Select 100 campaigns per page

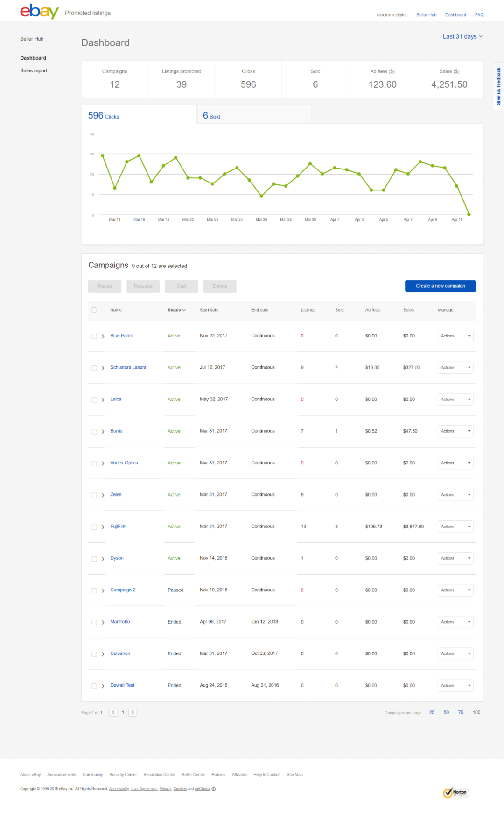click(x=476, y=712)
